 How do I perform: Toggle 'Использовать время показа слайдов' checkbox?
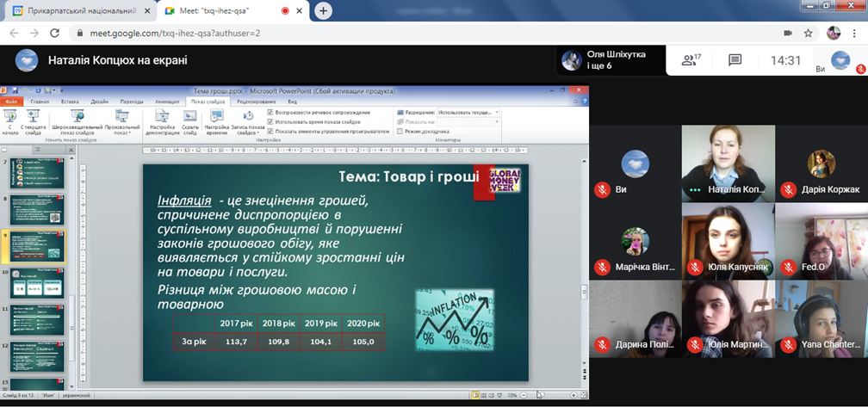pos(270,122)
